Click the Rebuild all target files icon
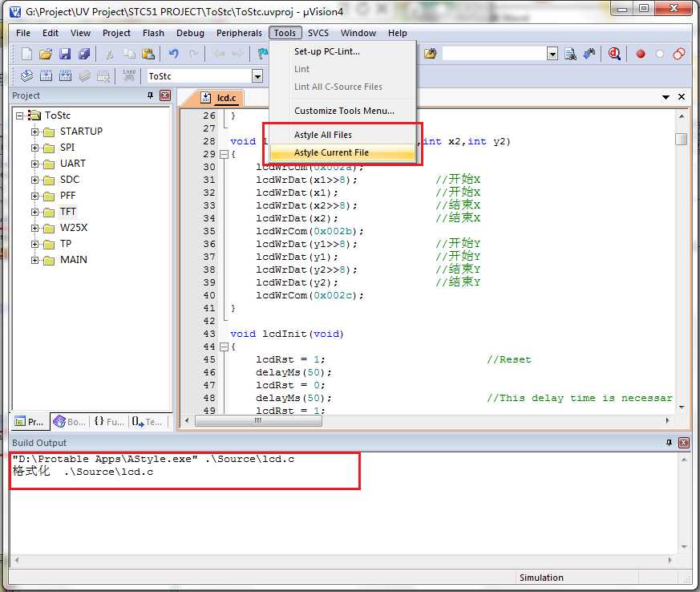 tap(65, 76)
